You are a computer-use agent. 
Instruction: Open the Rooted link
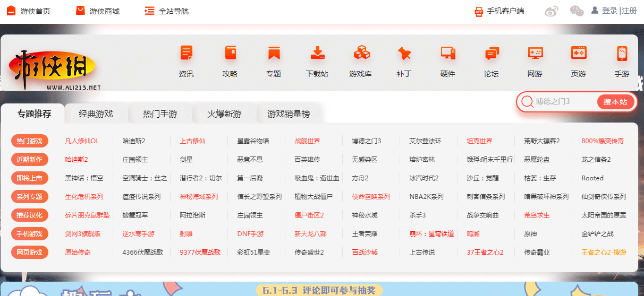592,178
